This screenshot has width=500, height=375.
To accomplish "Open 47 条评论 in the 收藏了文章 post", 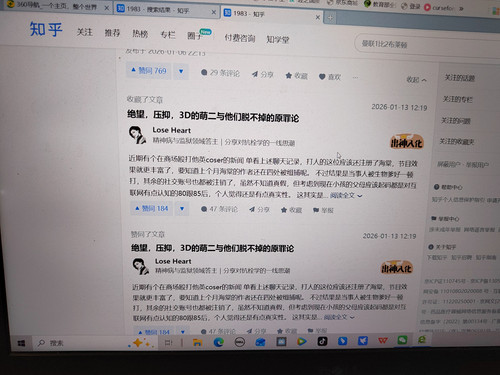I will click(x=219, y=209).
